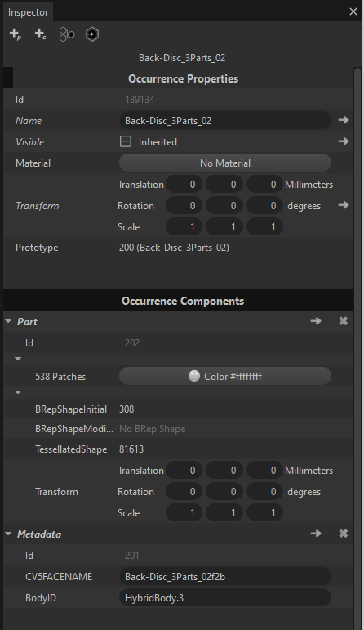The image size is (364, 630).
Task: Click the add component plus icon
Action: click(x=40, y=34)
